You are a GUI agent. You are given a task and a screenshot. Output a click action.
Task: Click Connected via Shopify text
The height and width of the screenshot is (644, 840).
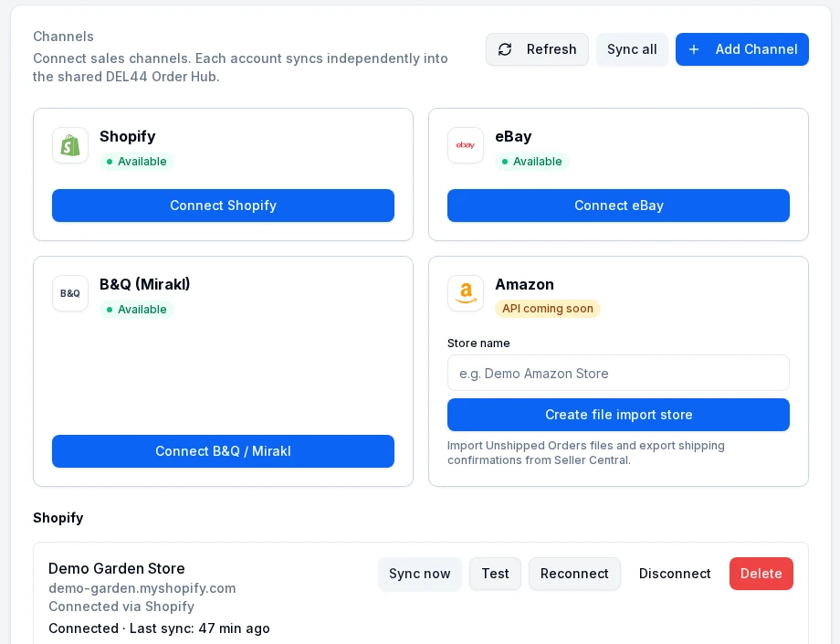(121, 607)
